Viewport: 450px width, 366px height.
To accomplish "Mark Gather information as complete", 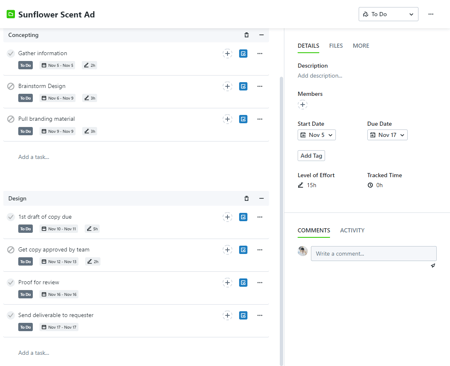I will point(11,53).
